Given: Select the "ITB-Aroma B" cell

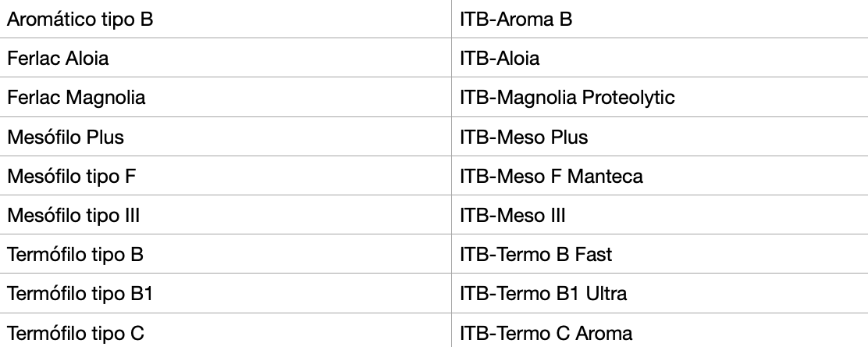Looking at the screenshot, I should click(x=516, y=20).
